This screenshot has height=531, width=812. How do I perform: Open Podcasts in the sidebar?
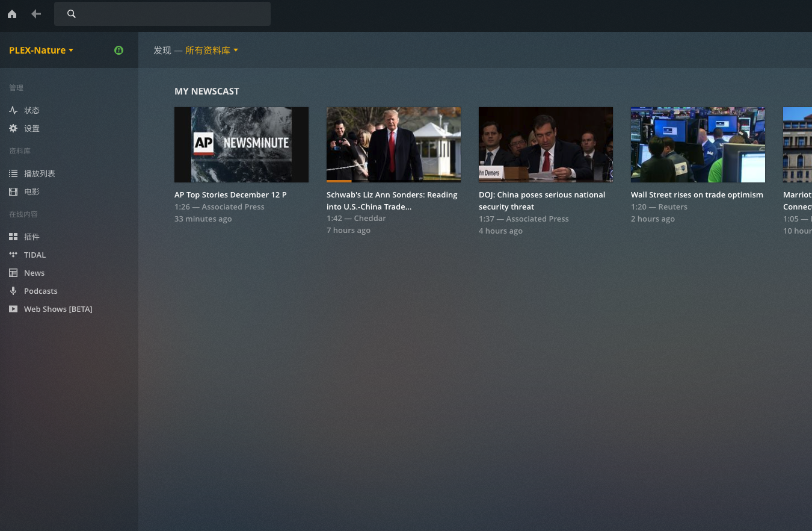point(41,291)
